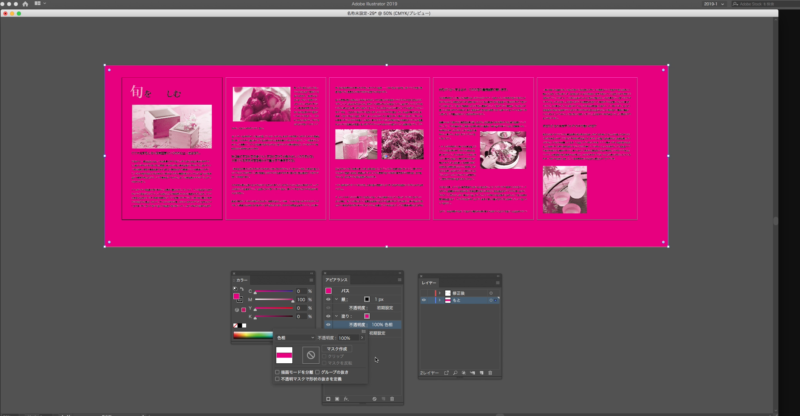The image size is (800, 416).
Task: Open the 2019-1 workspace switcher dropdown
Action: coord(714,4)
